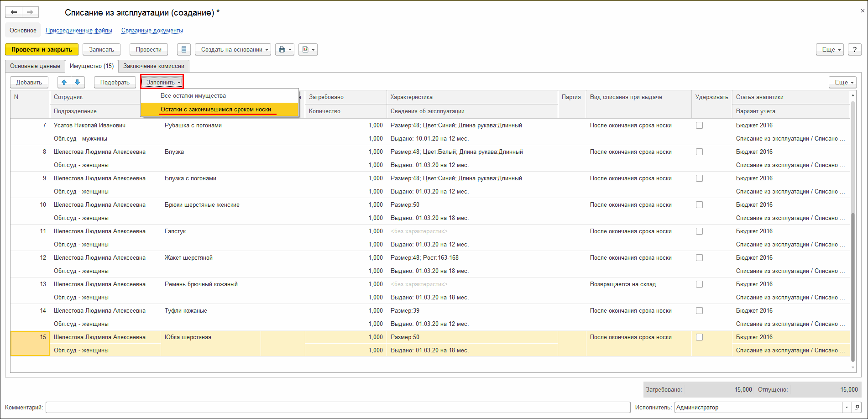Toggle Удерживать checkbox for Туфли кожаные row

click(699, 310)
